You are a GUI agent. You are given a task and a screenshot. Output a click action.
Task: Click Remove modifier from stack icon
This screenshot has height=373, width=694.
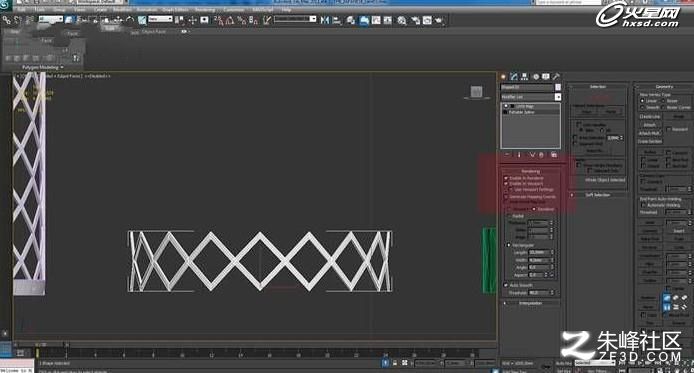541,155
